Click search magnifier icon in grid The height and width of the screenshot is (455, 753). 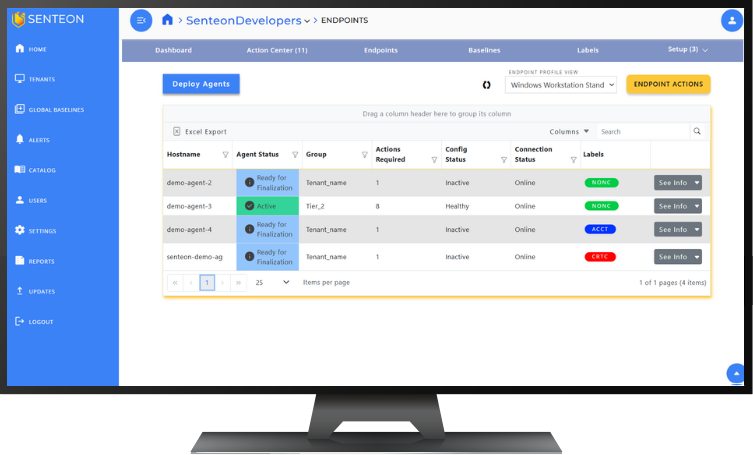(697, 131)
